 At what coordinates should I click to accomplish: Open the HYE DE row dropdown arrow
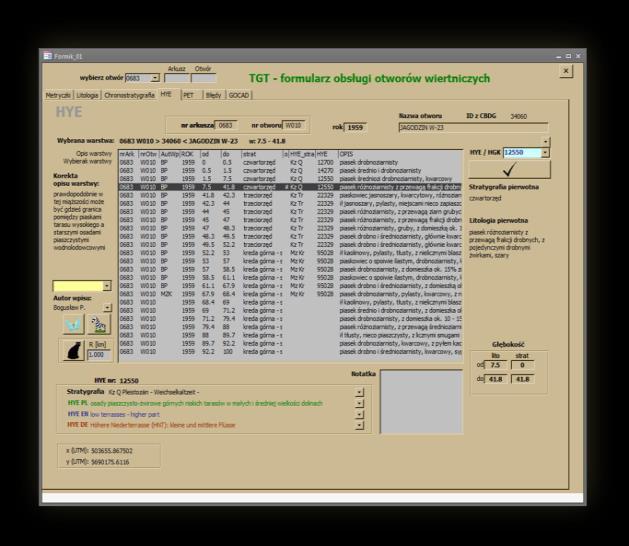[359, 425]
